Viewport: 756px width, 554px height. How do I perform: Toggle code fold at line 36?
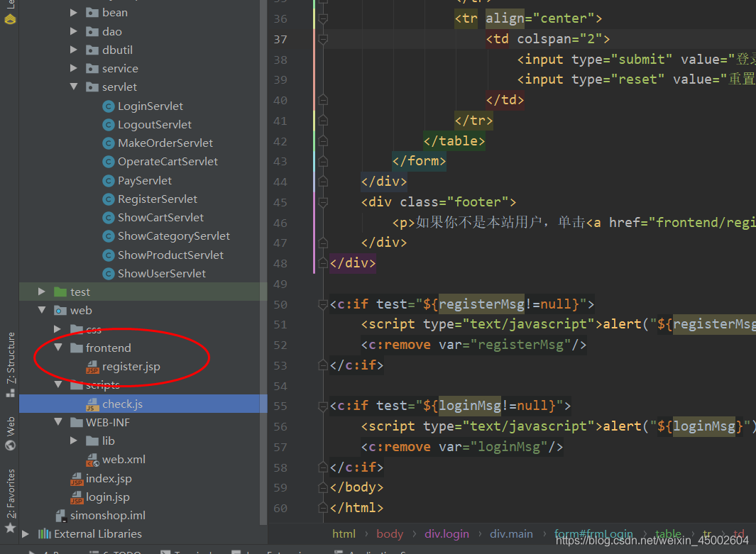tap(323, 18)
